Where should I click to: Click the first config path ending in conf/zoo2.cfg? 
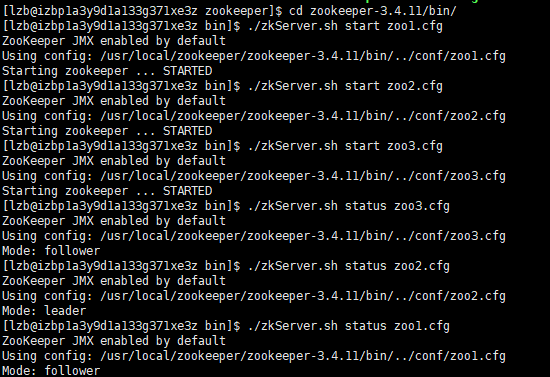(x=303, y=116)
